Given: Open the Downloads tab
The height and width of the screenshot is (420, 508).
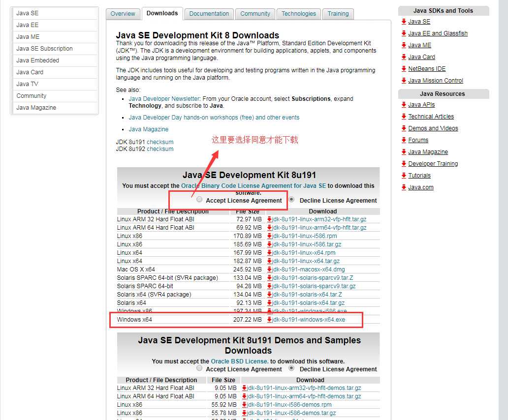Looking at the screenshot, I should click(x=162, y=14).
